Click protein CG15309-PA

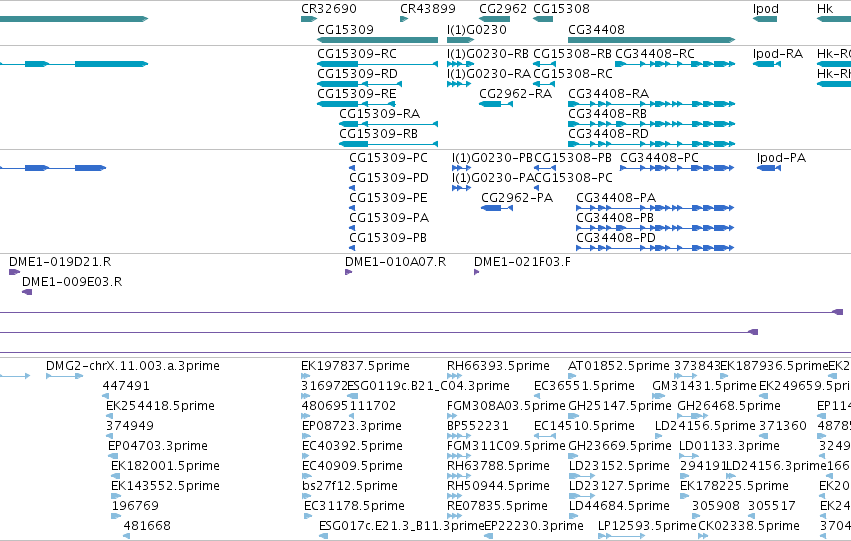click(389, 218)
